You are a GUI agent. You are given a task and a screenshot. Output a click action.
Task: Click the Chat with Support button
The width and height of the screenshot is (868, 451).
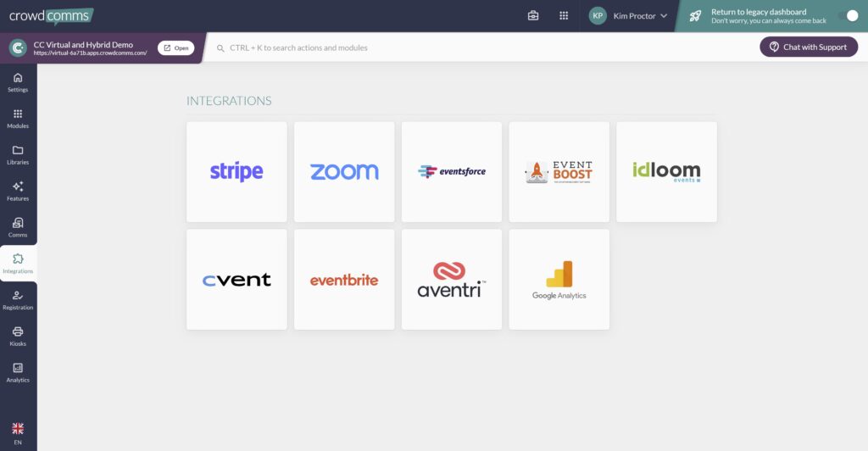click(808, 47)
